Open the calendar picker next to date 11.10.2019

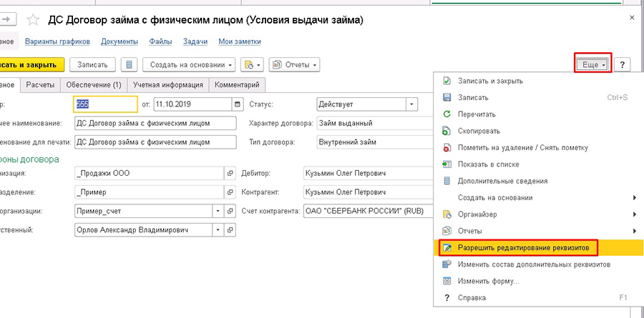tap(238, 104)
